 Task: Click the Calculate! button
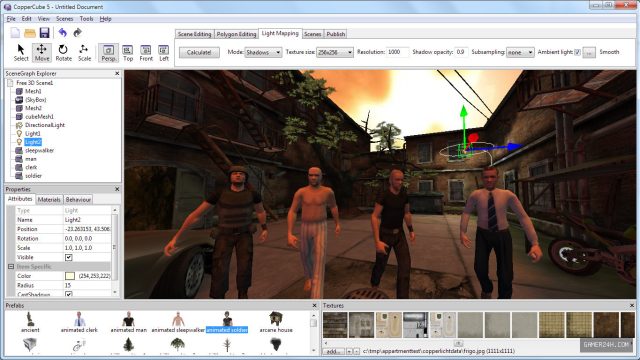point(199,52)
